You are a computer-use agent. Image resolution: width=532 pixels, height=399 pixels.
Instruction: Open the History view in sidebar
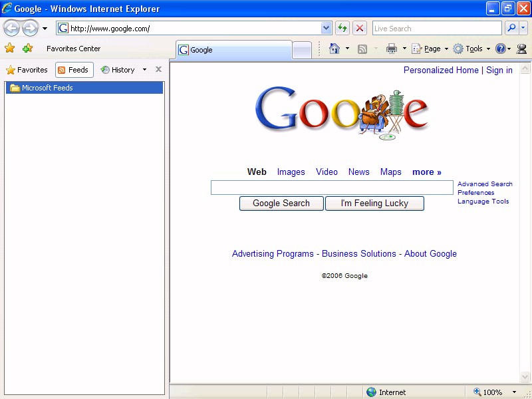118,70
